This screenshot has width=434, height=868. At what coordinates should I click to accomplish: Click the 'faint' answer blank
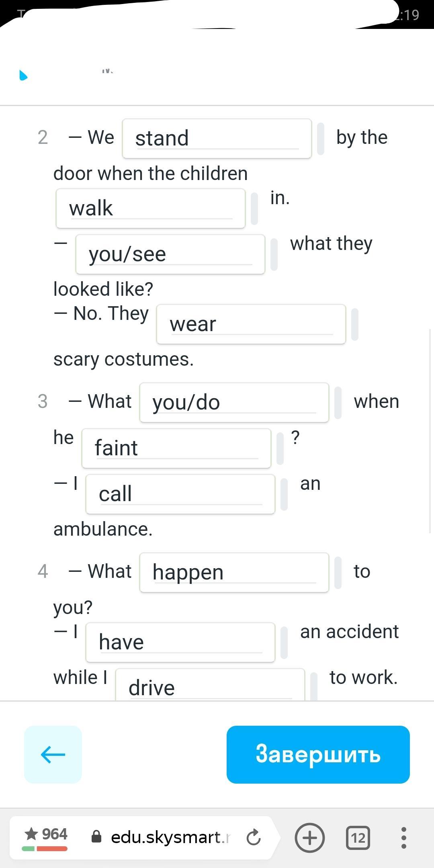point(176,448)
